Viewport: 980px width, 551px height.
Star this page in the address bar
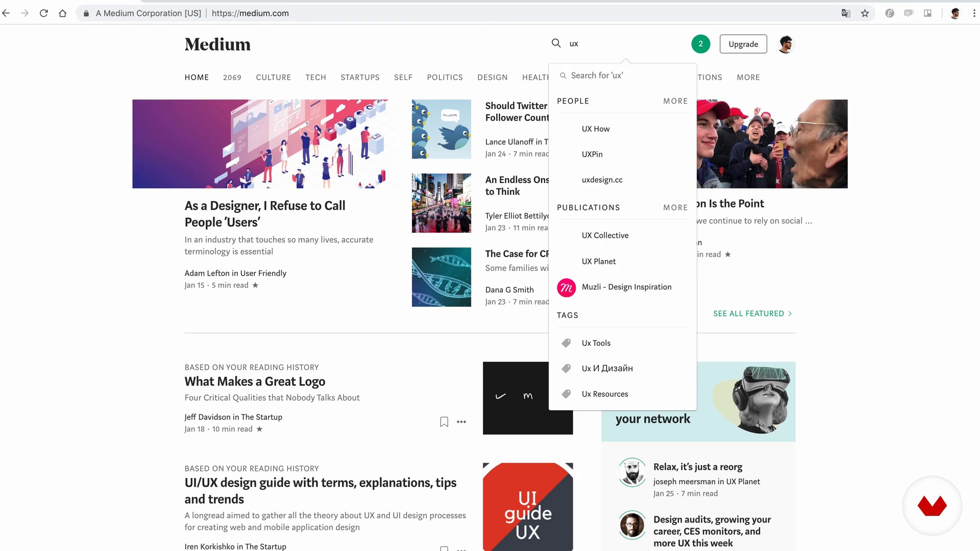point(865,13)
